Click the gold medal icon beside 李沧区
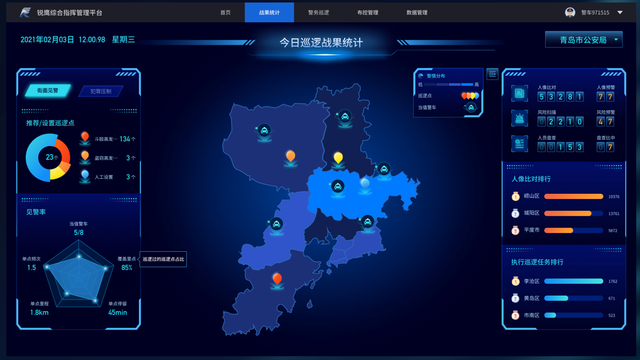 coord(516,281)
